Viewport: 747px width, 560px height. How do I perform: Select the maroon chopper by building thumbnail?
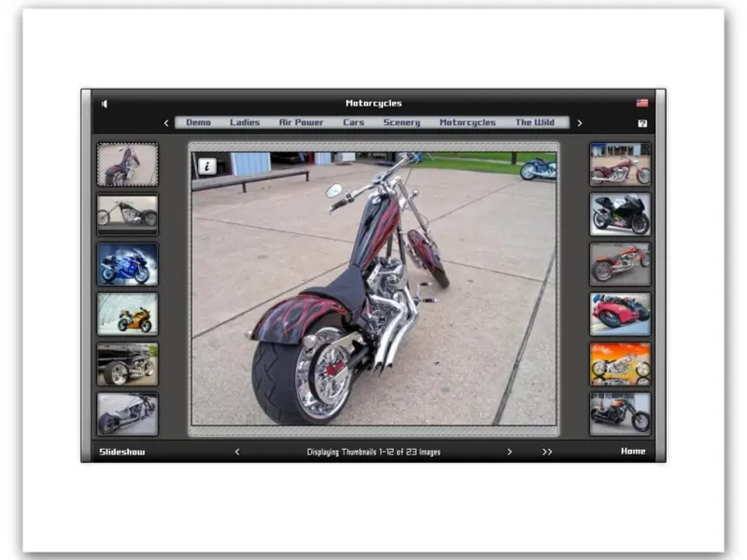click(x=620, y=164)
